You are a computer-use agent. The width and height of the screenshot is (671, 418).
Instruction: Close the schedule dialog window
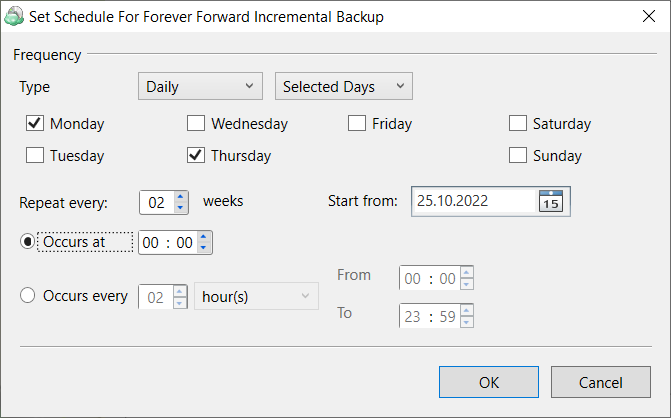[x=649, y=17]
